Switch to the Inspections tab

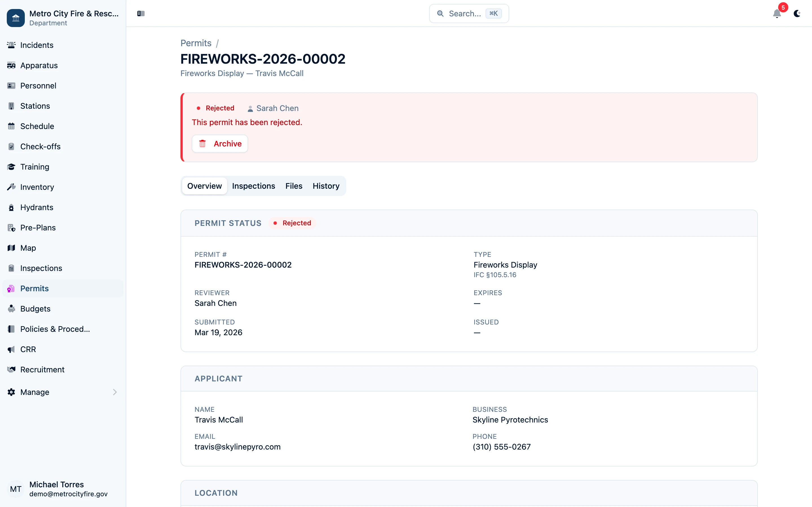click(253, 186)
